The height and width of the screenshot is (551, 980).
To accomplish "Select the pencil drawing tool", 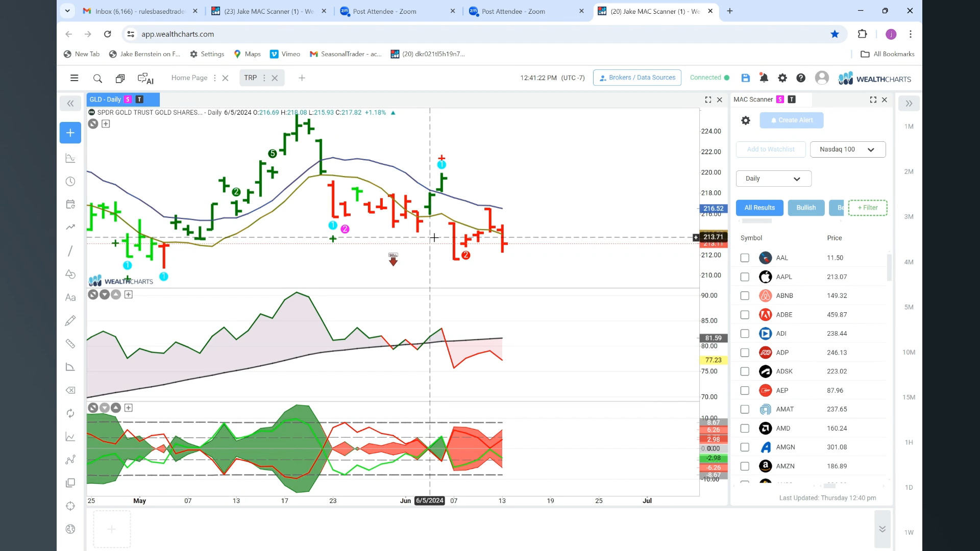I will (x=70, y=320).
